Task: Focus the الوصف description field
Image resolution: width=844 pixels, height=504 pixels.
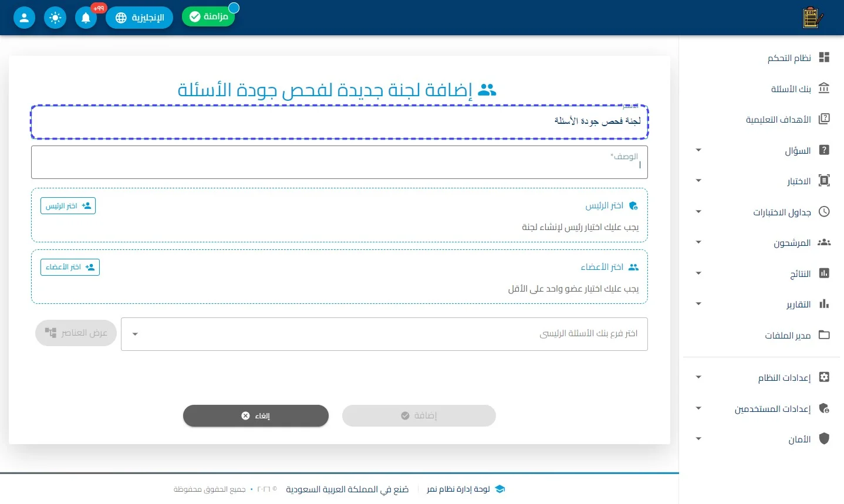Action: point(339,162)
